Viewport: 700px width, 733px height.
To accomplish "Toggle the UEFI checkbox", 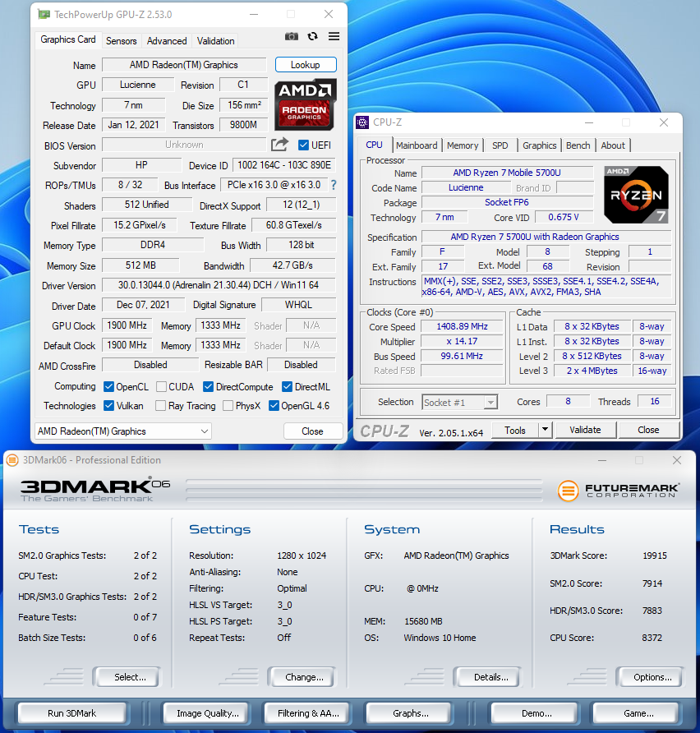I will click(303, 145).
